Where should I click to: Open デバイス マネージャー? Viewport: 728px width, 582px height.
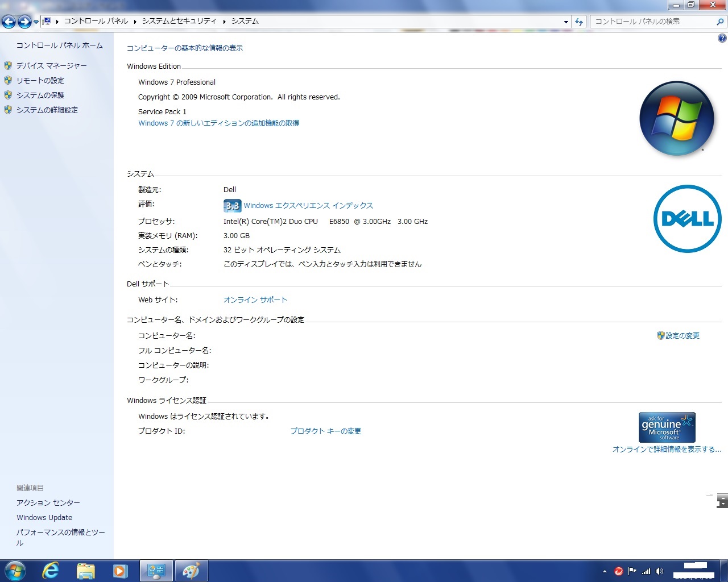(51, 66)
